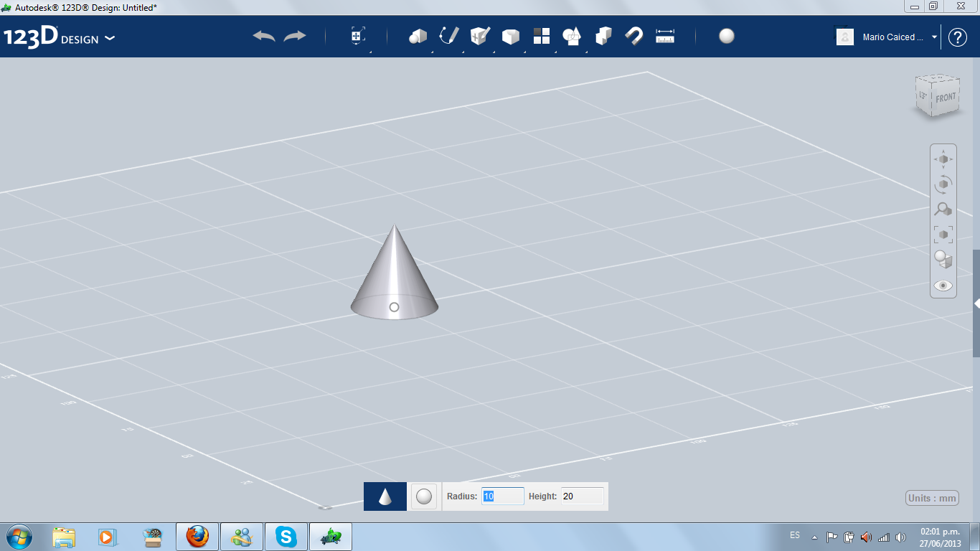Open Action Center flag icon
Screen dimensions: 980x551
pyautogui.click(x=832, y=537)
